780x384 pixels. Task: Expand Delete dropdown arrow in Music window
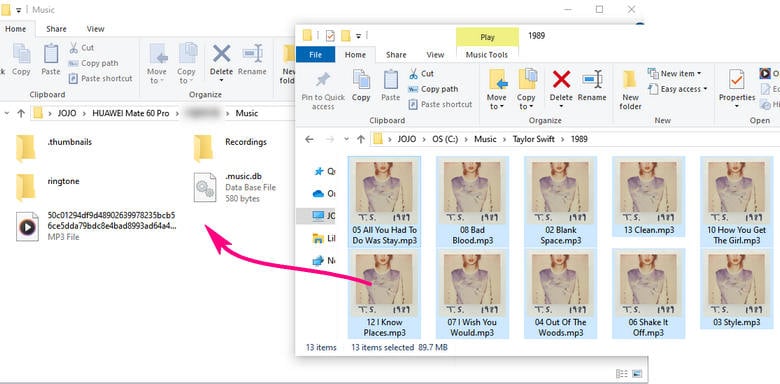221,81
